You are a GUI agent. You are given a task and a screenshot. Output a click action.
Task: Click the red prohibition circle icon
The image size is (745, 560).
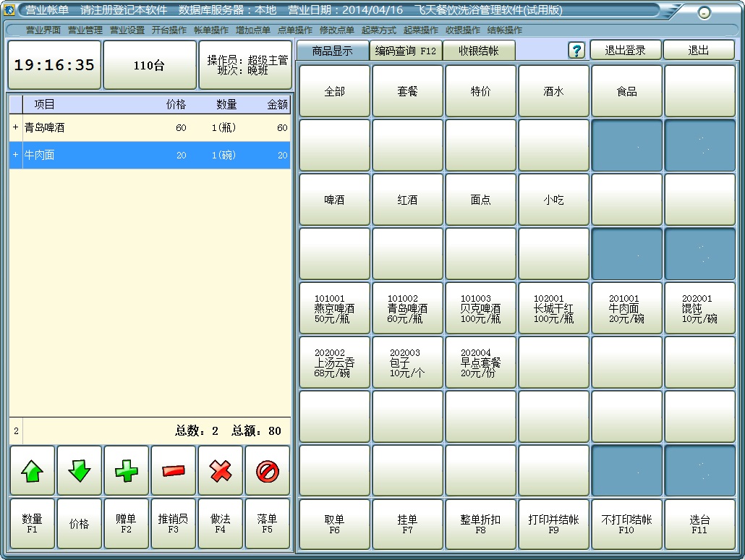268,471
